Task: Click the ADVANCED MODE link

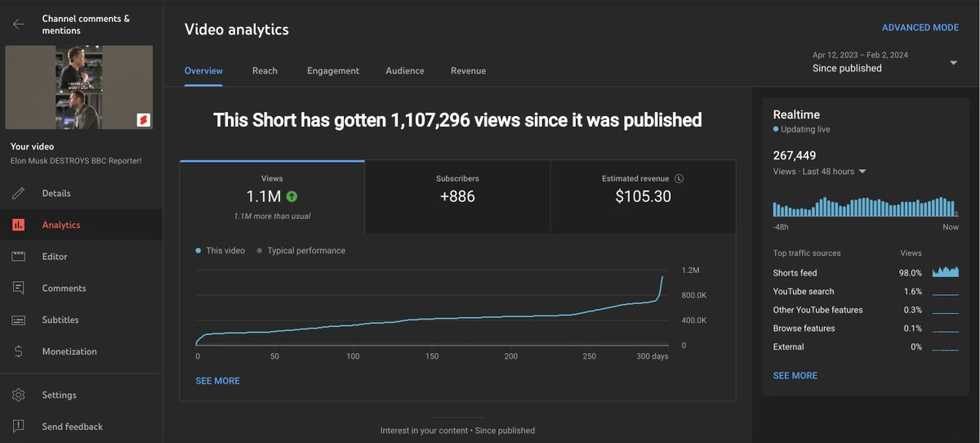Action: [x=920, y=28]
